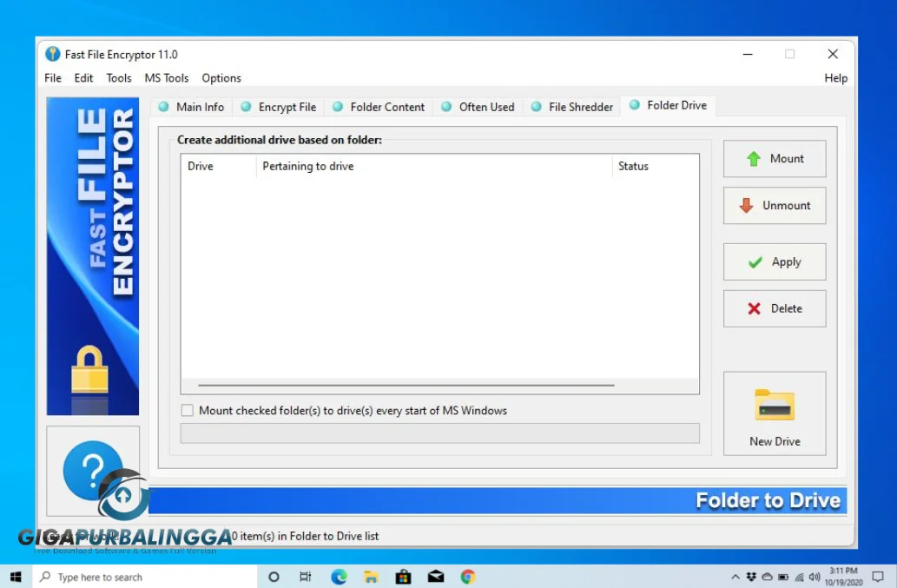Open the Options menu
This screenshot has height=588, width=897.
click(x=221, y=78)
